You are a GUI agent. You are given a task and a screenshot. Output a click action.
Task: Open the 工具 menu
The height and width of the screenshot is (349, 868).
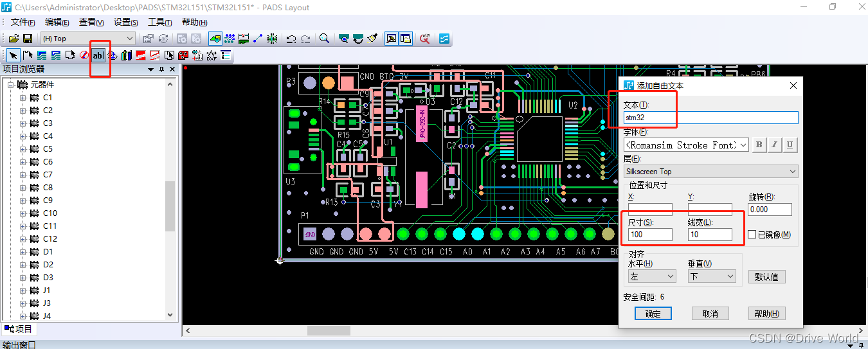159,22
